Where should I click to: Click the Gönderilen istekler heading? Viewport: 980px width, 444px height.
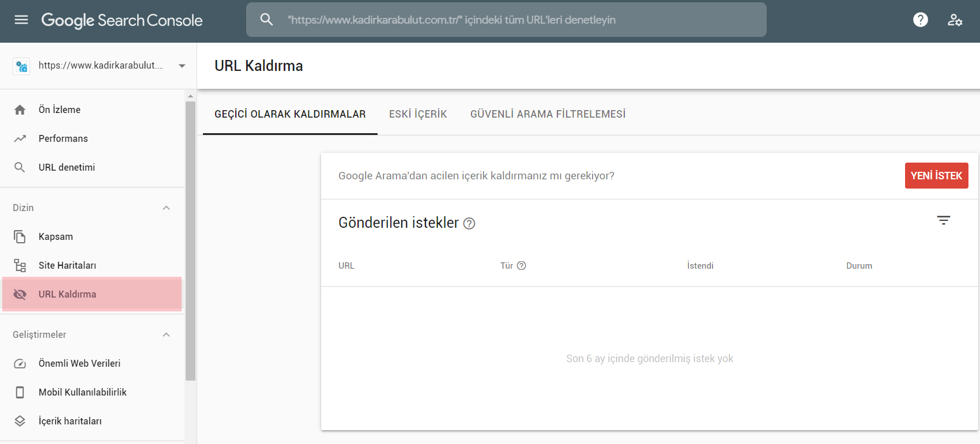tap(398, 223)
